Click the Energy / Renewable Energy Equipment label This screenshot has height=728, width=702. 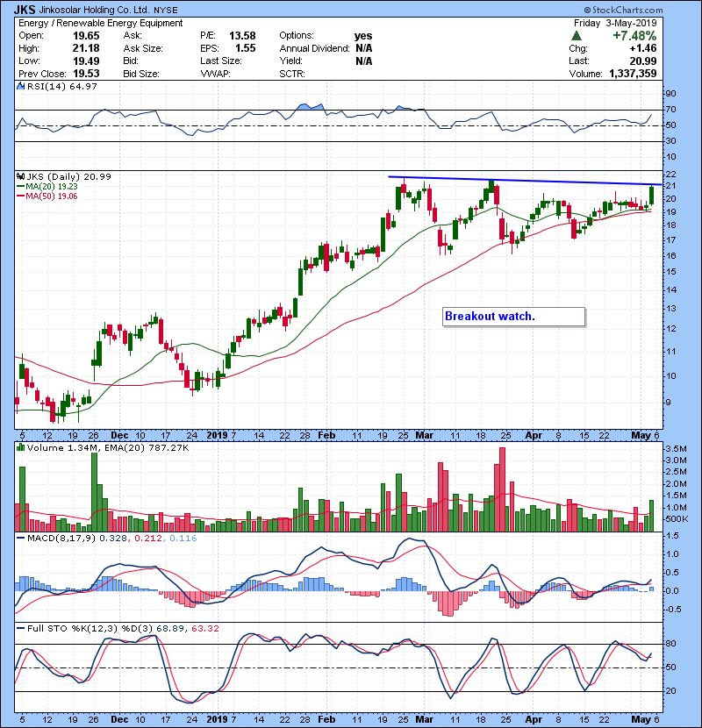click(x=100, y=23)
